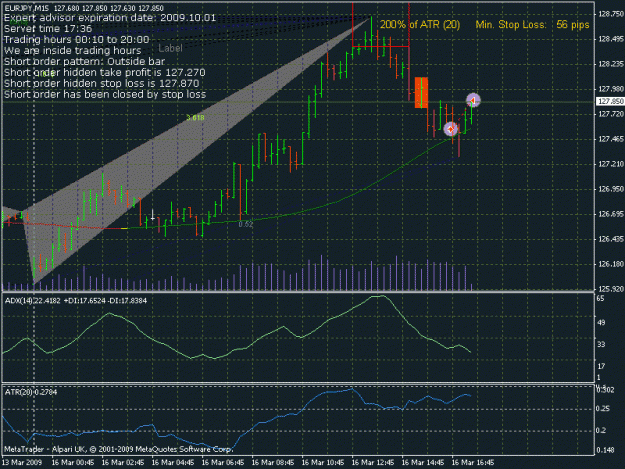Click the 126.950 price axis label
Image resolution: width=625 pixels, height=469 pixels.
click(x=610, y=189)
